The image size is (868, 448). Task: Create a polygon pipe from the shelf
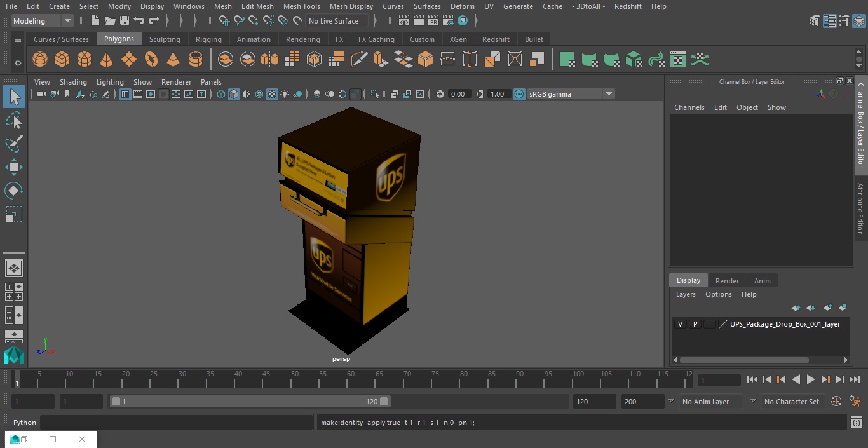click(196, 60)
